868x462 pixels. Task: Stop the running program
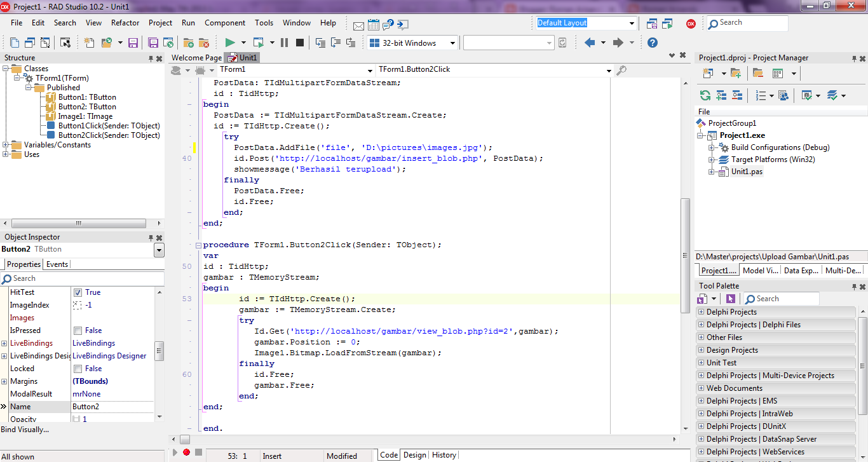pyautogui.click(x=299, y=42)
